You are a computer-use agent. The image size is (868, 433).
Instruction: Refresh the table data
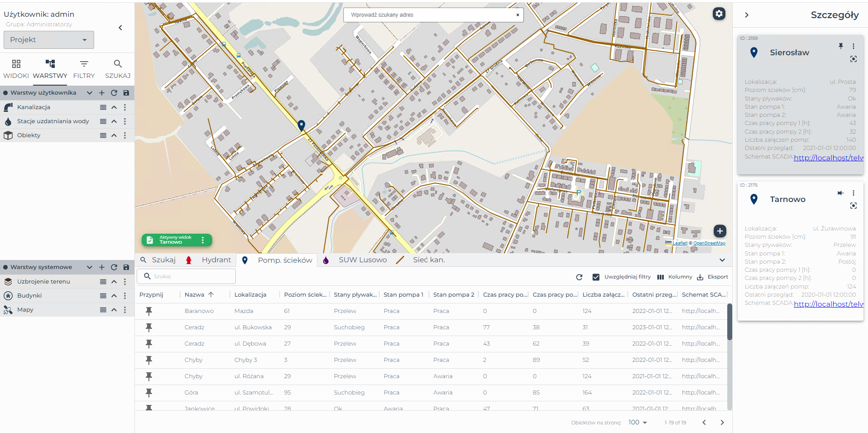579,277
